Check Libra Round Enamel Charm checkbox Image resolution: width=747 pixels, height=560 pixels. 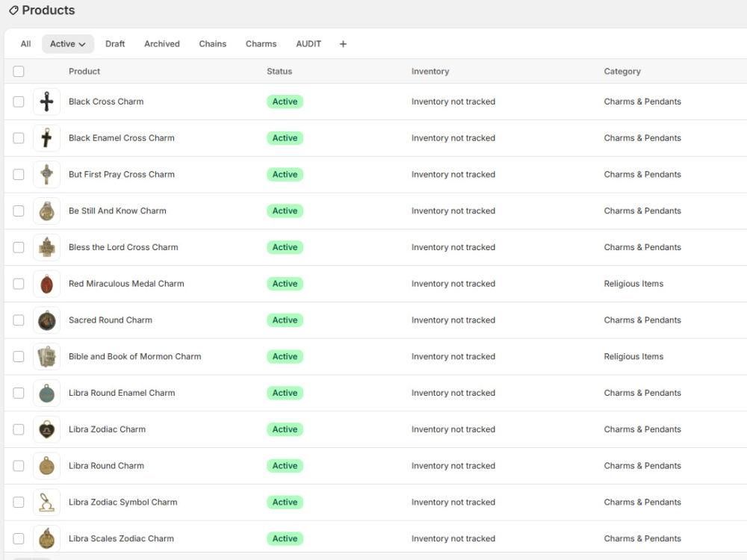19,393
